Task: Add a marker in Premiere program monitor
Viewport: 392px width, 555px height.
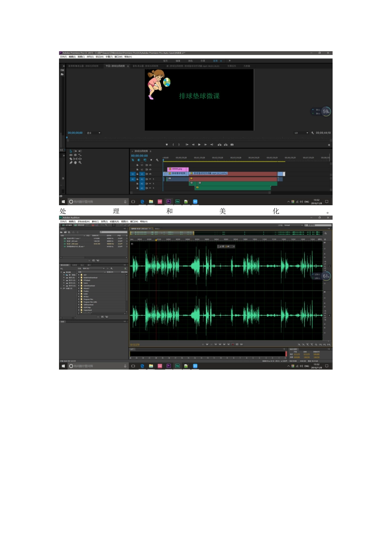Action: click(167, 145)
